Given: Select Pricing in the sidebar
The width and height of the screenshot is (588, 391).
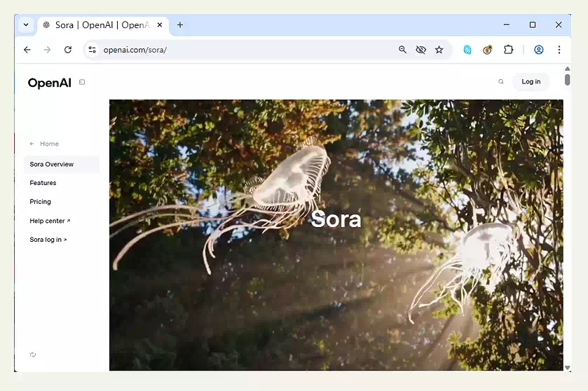Looking at the screenshot, I should tap(40, 202).
